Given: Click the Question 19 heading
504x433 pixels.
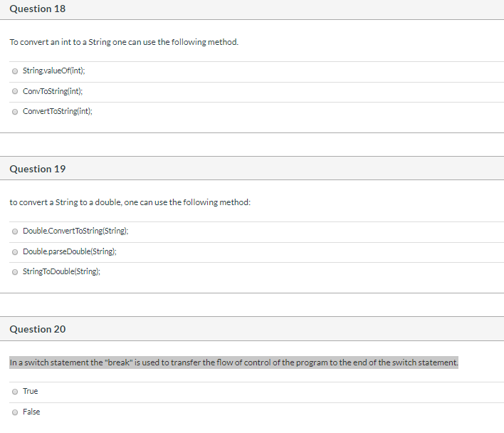Looking at the screenshot, I should (38, 169).
